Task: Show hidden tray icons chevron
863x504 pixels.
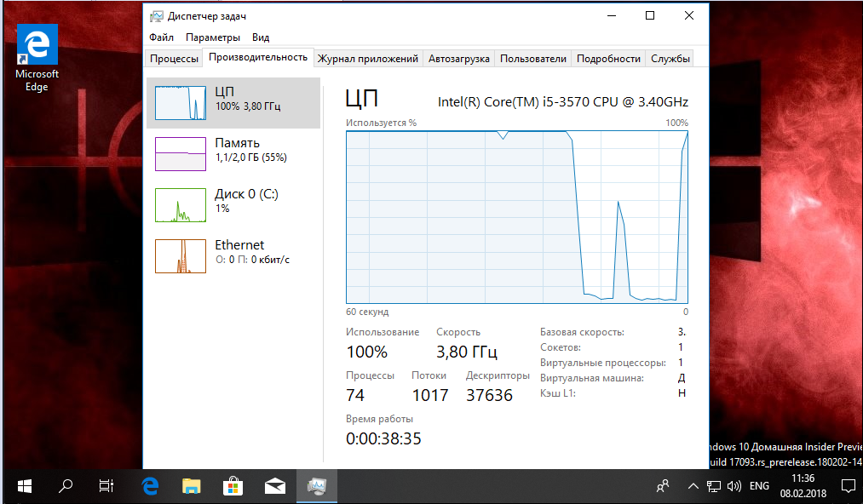Action: pos(693,486)
